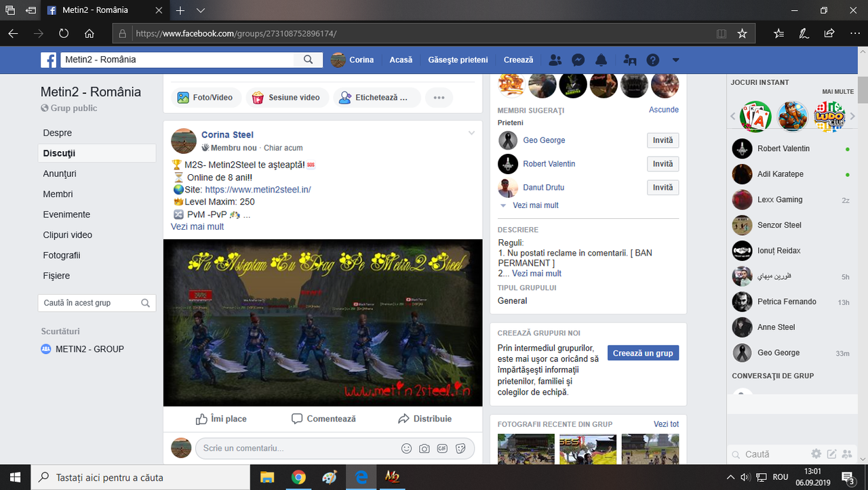Open chat settings gear icon
This screenshot has width=868, height=490.
[x=816, y=454]
